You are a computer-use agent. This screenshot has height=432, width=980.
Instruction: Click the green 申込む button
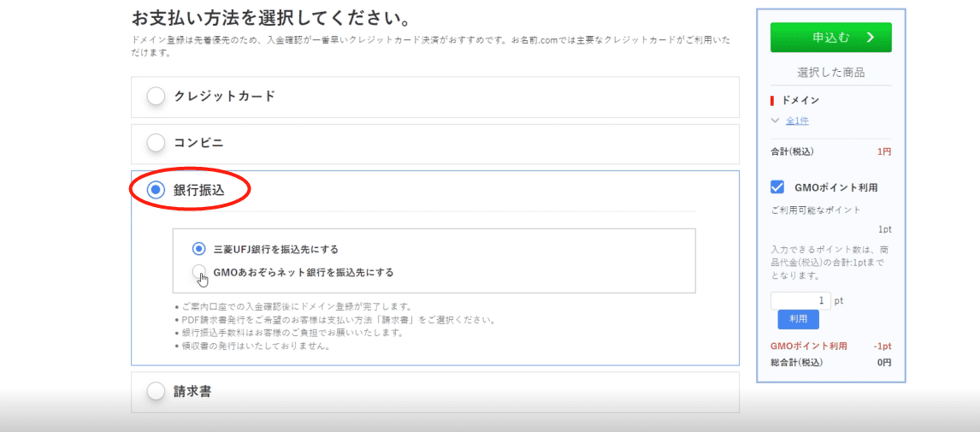pyautogui.click(x=830, y=38)
